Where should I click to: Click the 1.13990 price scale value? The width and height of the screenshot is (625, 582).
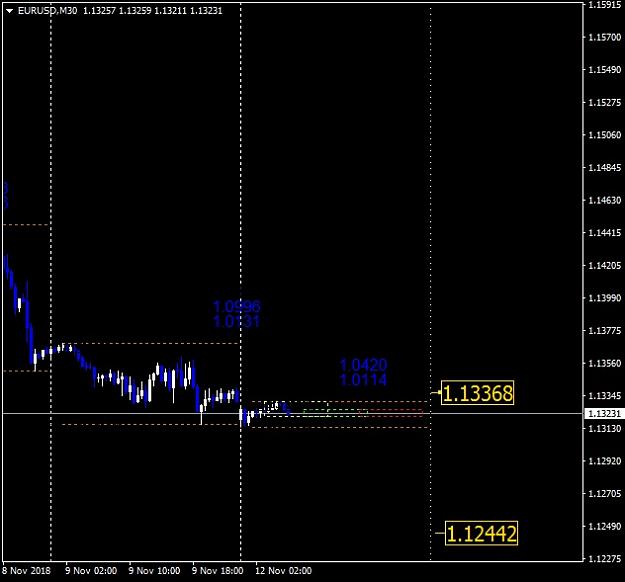[605, 298]
